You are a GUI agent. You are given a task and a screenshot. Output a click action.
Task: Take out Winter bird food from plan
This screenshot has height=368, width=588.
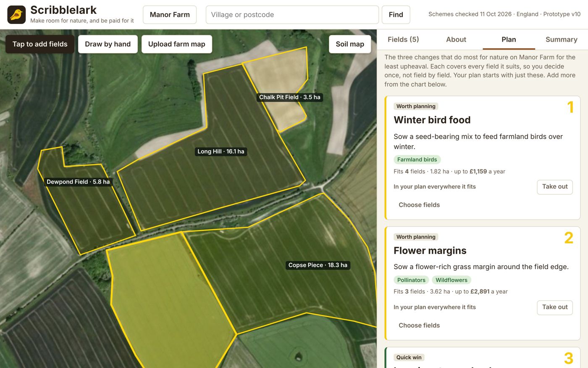[555, 187]
